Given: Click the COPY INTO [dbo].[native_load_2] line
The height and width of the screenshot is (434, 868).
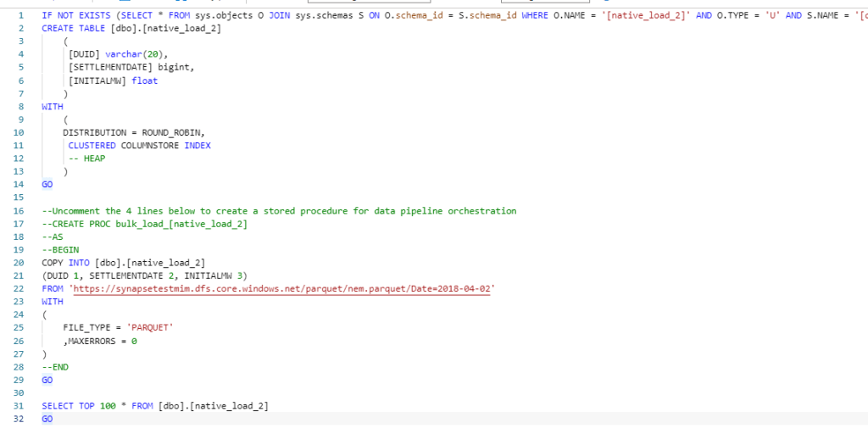Looking at the screenshot, I should pyautogui.click(x=123, y=263).
